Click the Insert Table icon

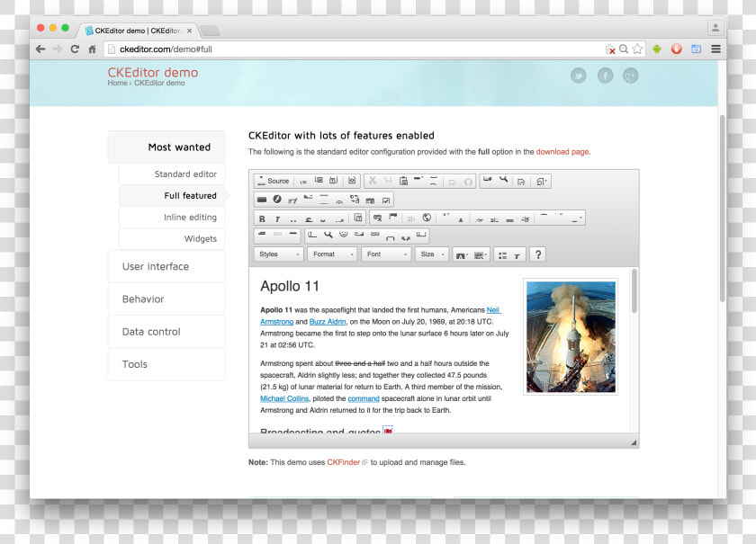[343, 236]
